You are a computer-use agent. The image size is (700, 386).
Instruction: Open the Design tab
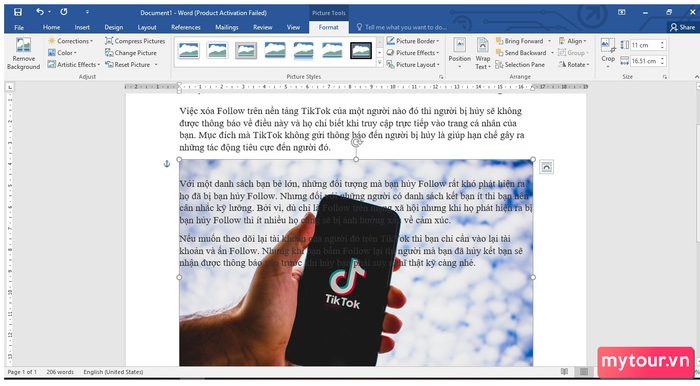click(x=114, y=27)
